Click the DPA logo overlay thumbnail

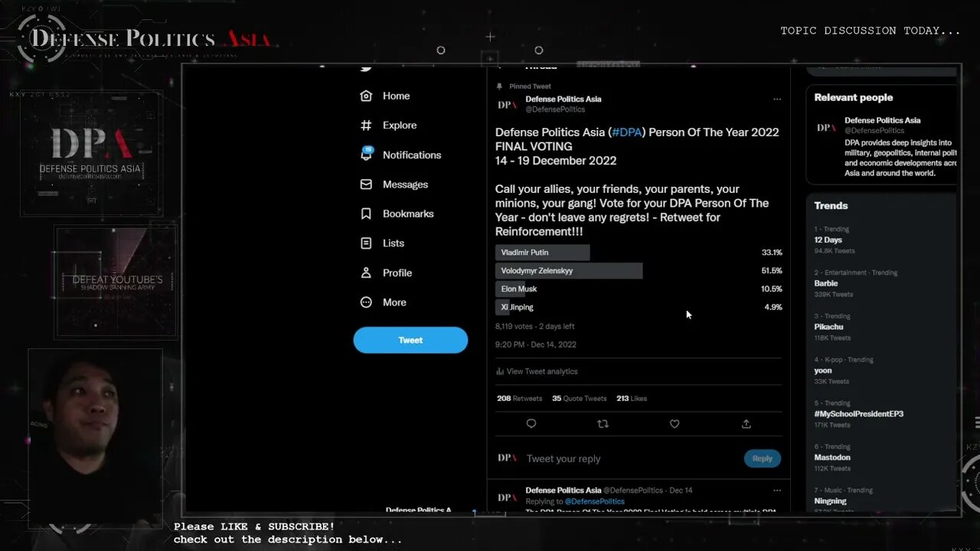(92, 153)
